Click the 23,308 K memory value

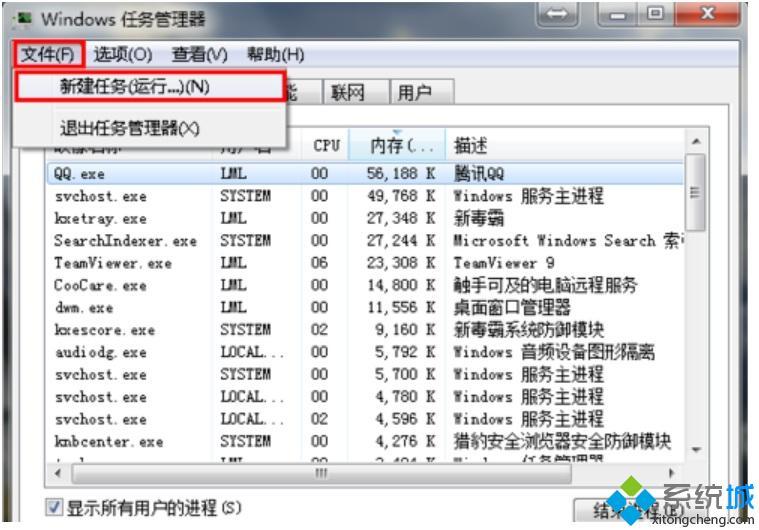click(401, 263)
